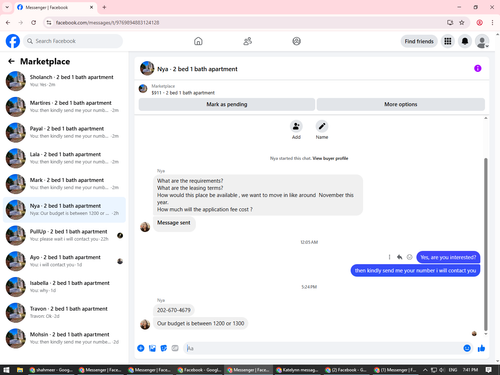
Task: Open Mark conversation
Action: (x=64, y=183)
